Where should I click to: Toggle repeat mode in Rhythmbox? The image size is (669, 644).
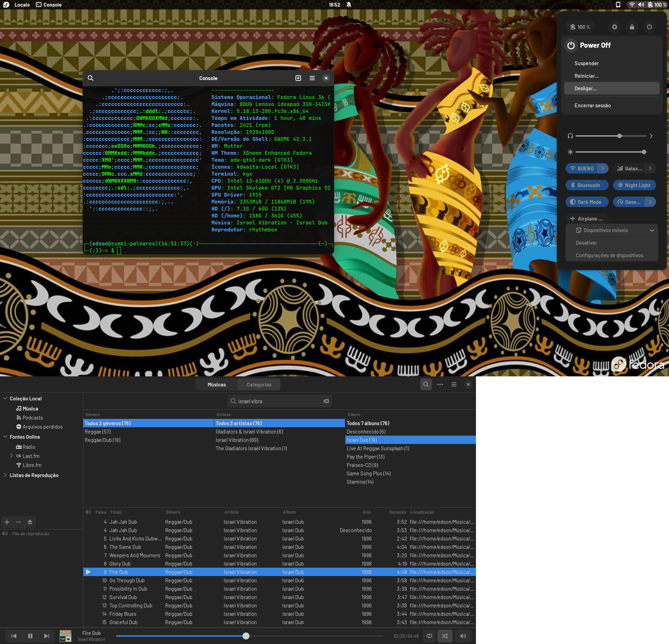[x=429, y=636]
